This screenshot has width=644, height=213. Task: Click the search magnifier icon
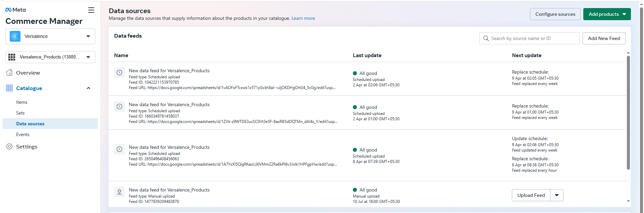486,38
